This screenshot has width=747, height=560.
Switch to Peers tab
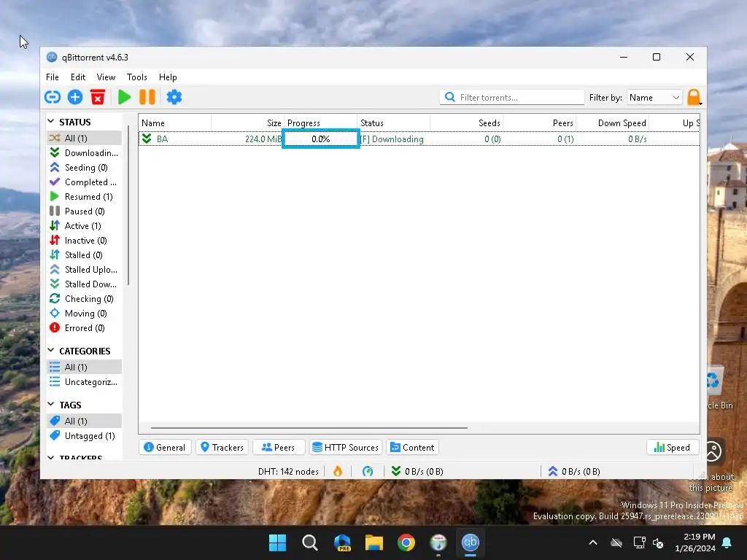pyautogui.click(x=279, y=448)
